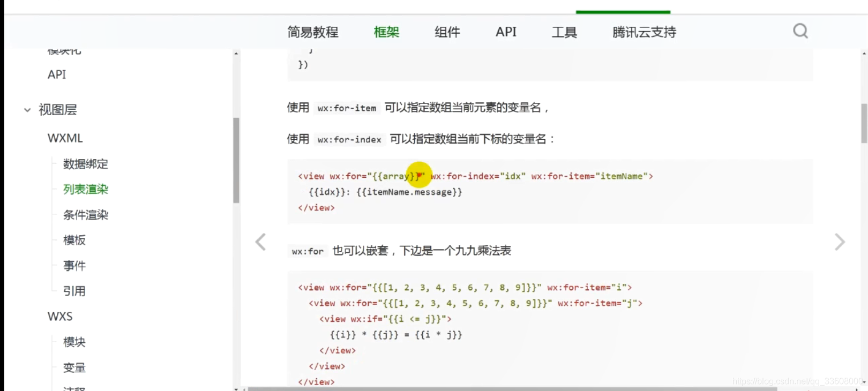868x391 pixels.
Task: Collapse the 视图层 section chevron
Action: 27,110
